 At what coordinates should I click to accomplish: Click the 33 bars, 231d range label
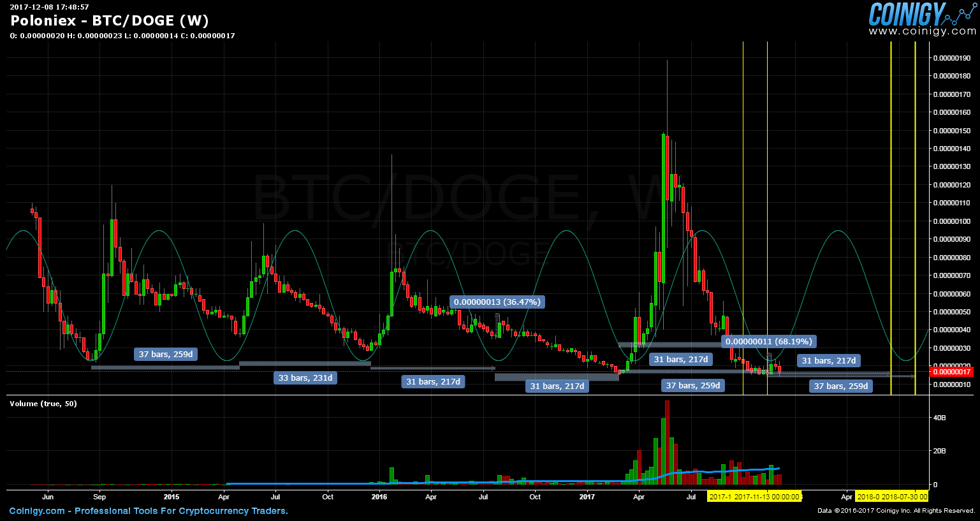click(x=305, y=378)
